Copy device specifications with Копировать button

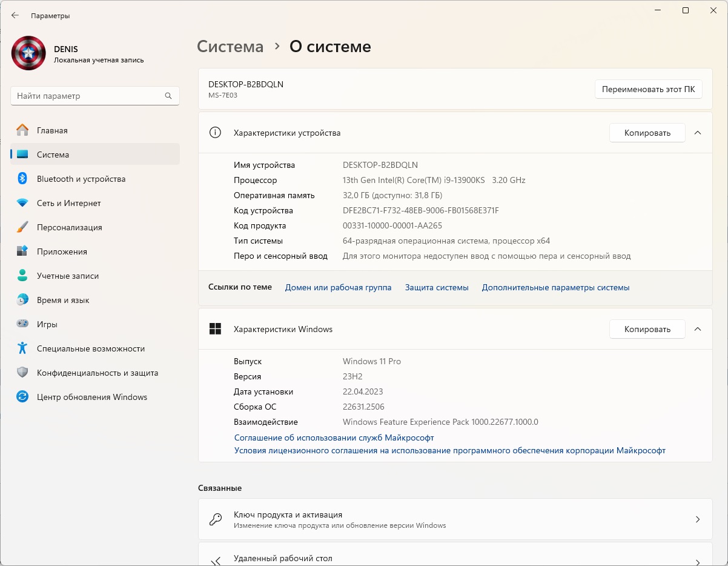pos(647,133)
